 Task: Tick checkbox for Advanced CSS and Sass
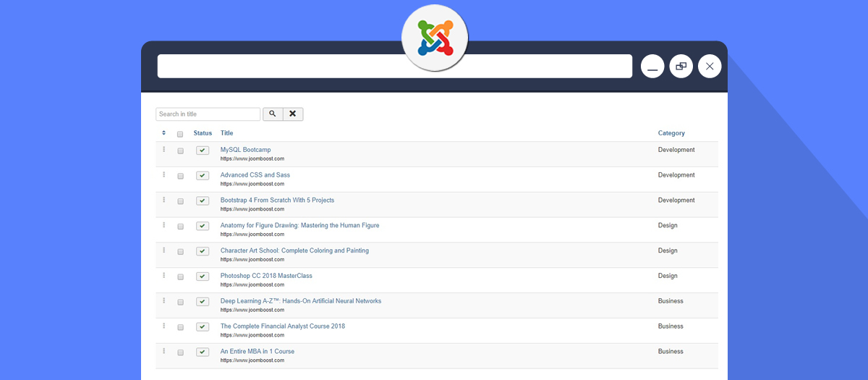pyautogui.click(x=180, y=177)
